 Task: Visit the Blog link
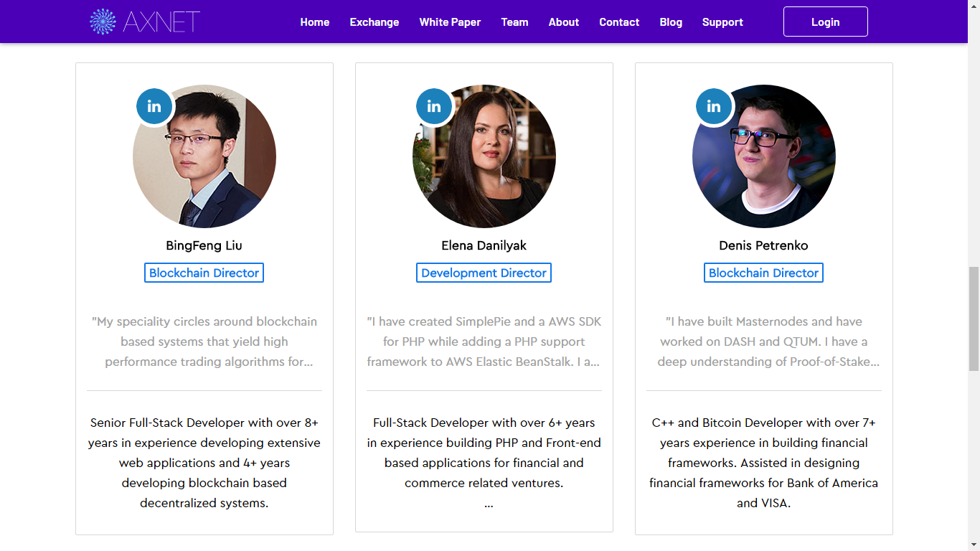click(x=671, y=22)
